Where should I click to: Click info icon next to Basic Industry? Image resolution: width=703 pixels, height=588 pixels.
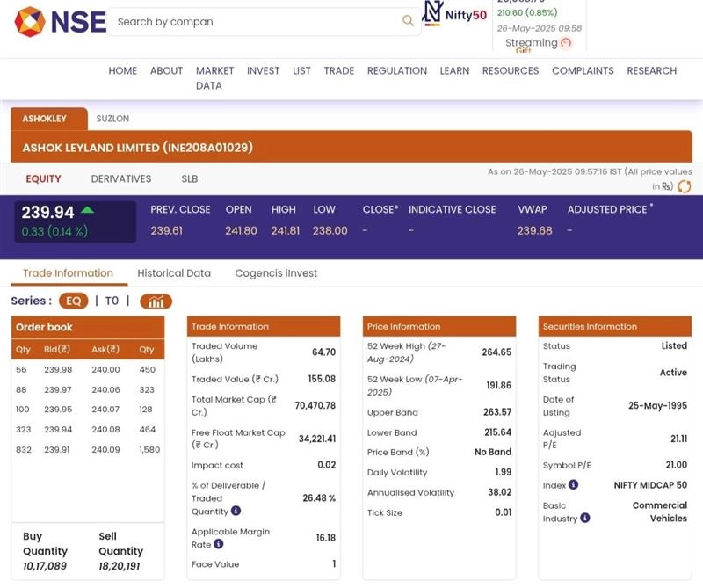[x=585, y=519]
